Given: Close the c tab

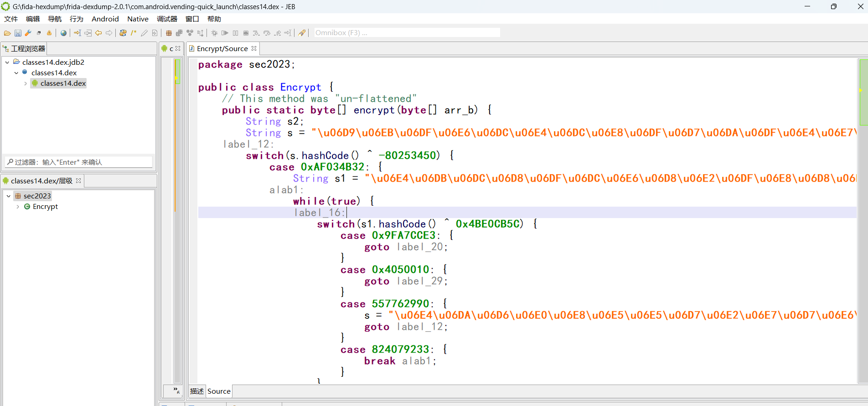Looking at the screenshot, I should click(178, 48).
